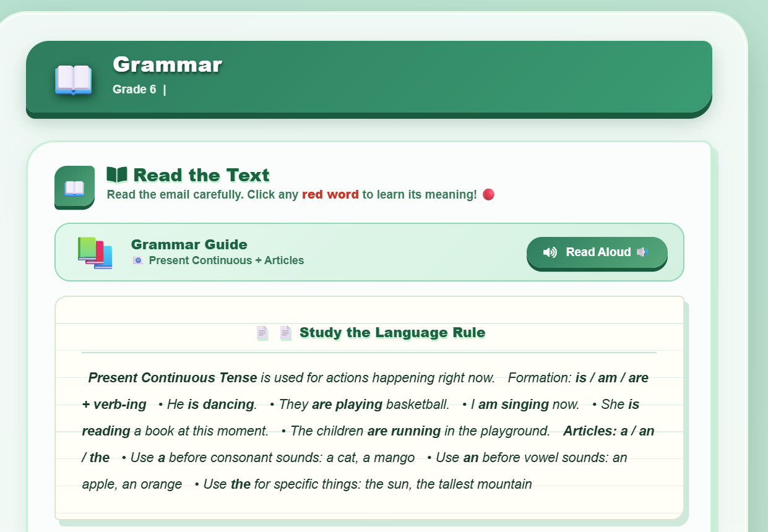Click the phrase a cat, a mango
The width and height of the screenshot is (768, 532).
coord(371,458)
